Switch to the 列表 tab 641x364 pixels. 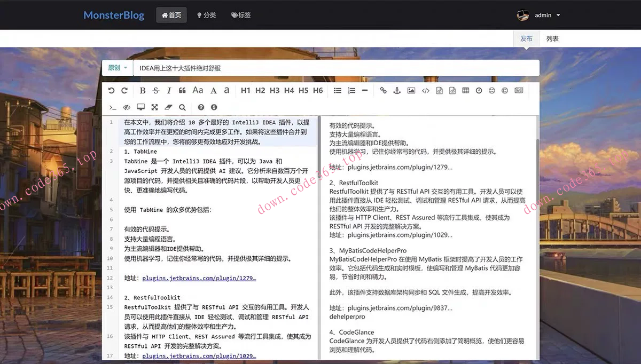(x=552, y=39)
